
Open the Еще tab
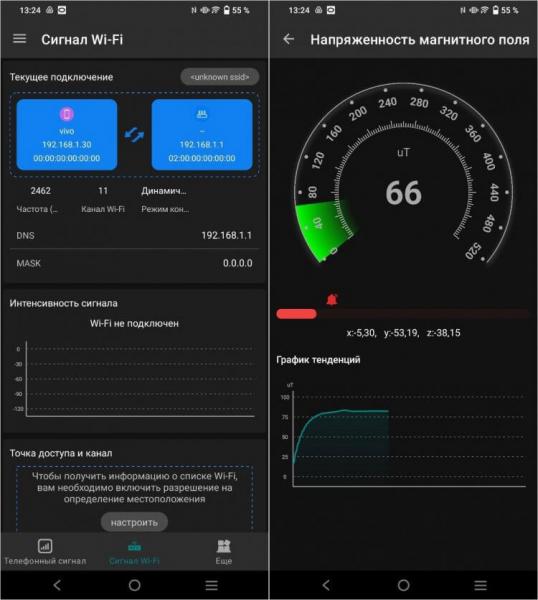coord(223,551)
